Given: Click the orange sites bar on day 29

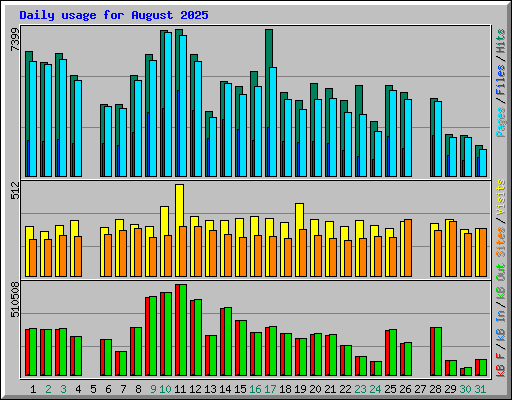Looking at the screenshot, I should pos(453,249).
